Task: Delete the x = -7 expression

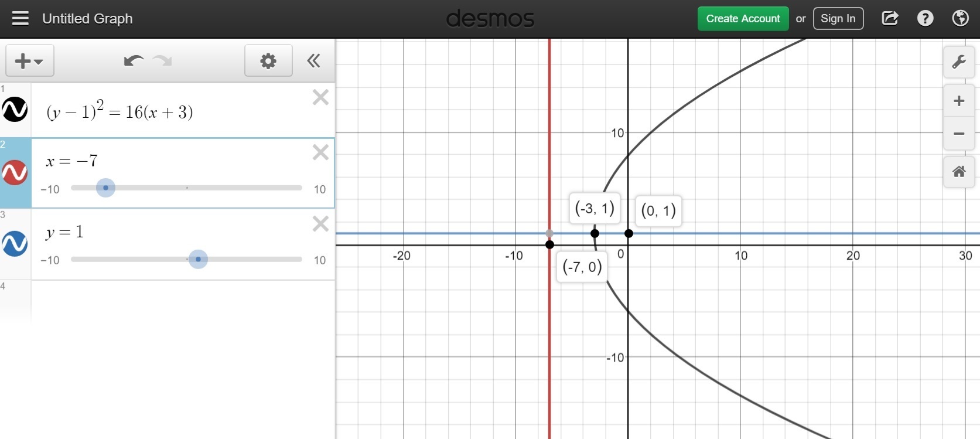Action: point(320,152)
